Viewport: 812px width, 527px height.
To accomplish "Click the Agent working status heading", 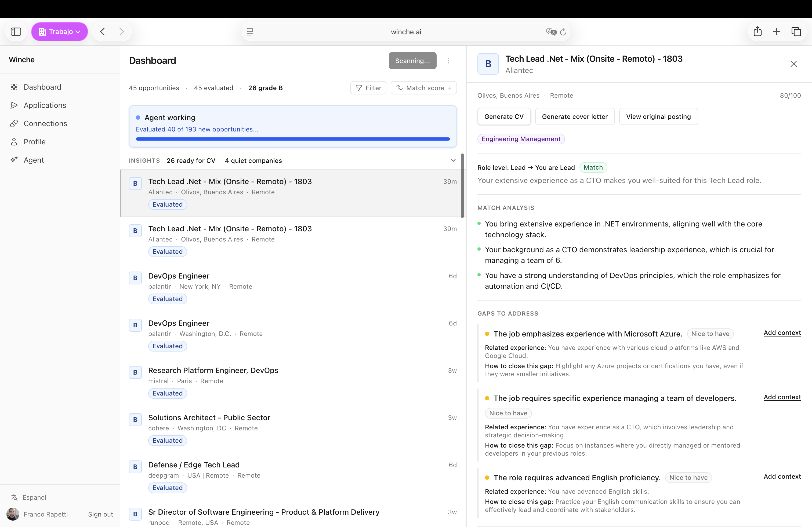I will pos(170,118).
